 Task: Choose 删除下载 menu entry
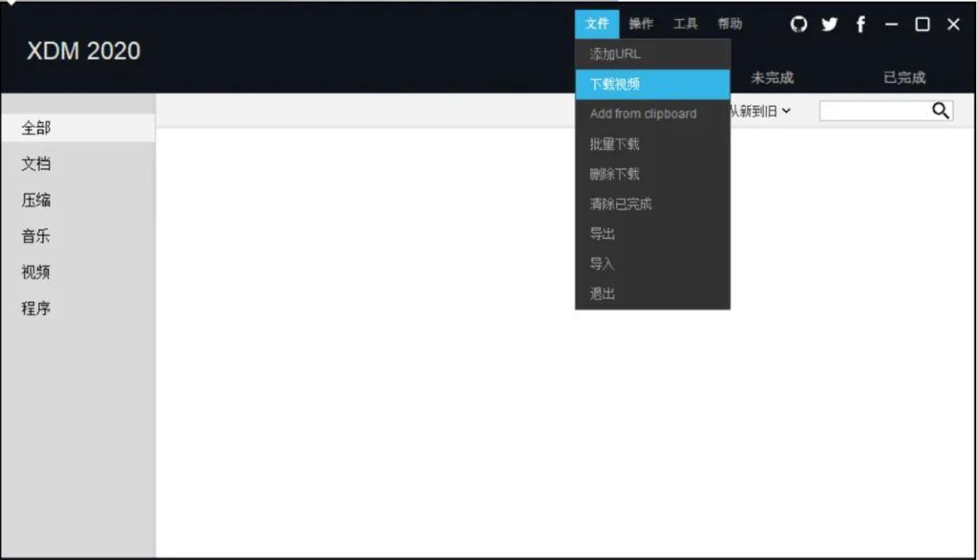(x=652, y=174)
